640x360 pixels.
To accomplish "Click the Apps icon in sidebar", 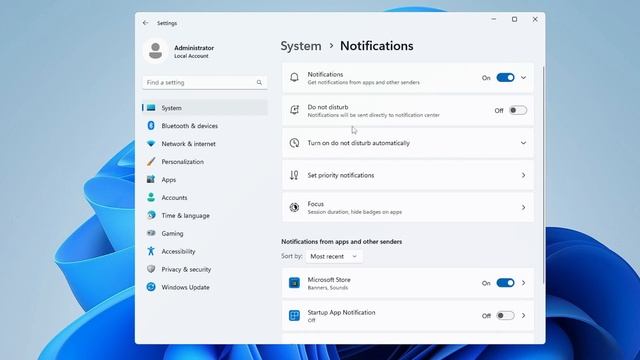I will (151, 180).
